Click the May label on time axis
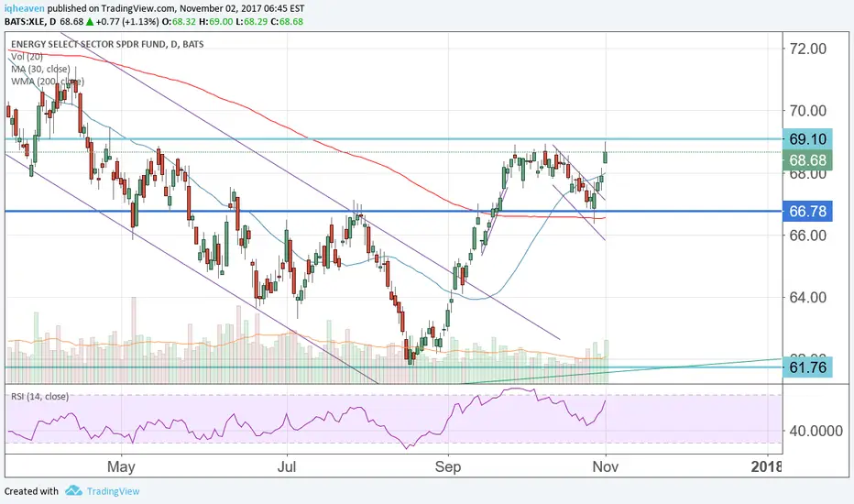The image size is (854, 504). pos(121,467)
